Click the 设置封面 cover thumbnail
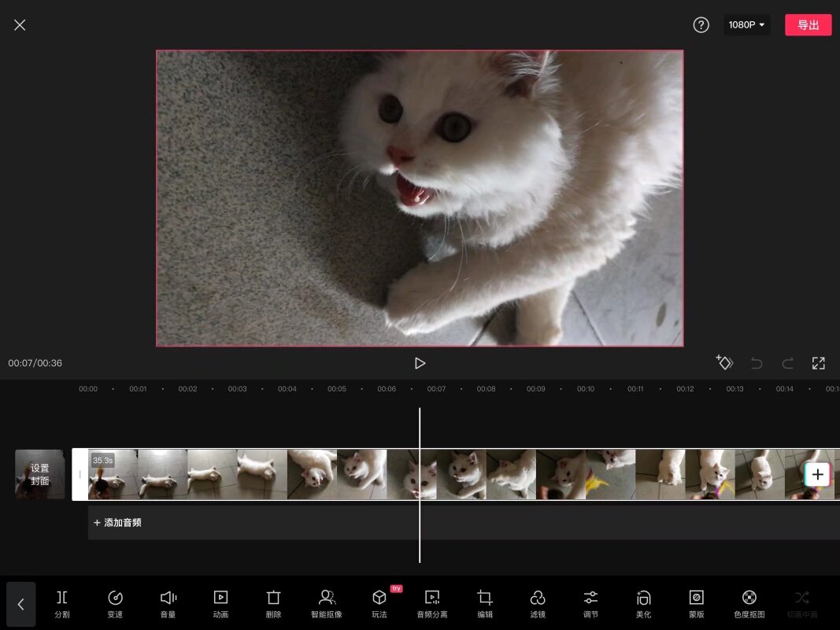840x630 pixels. click(x=40, y=474)
